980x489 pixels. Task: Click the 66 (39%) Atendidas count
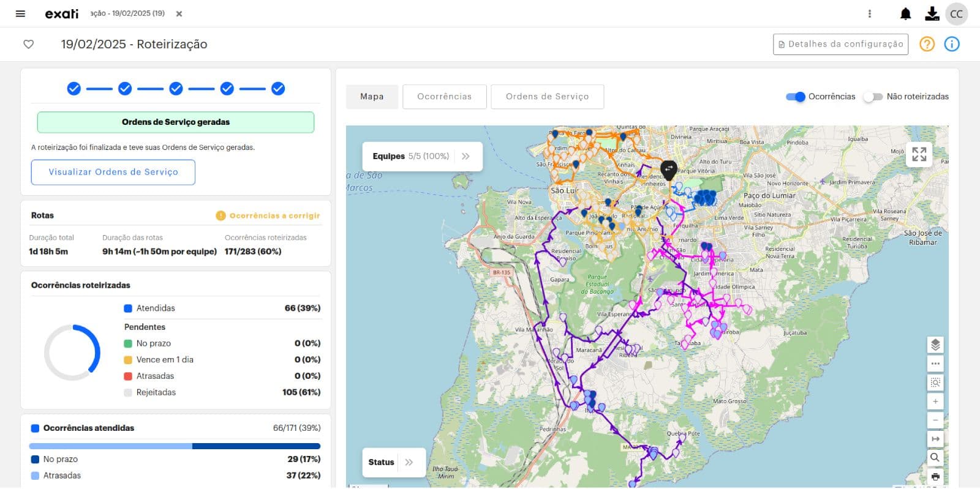click(303, 308)
